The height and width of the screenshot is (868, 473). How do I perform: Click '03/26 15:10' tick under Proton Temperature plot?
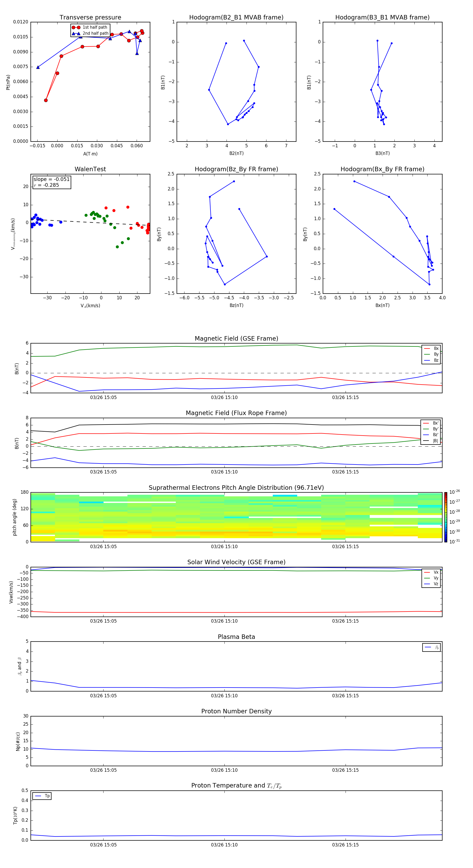click(x=224, y=845)
